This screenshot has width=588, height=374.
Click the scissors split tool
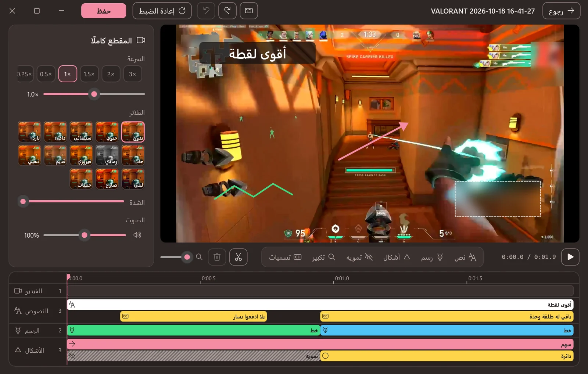click(238, 257)
